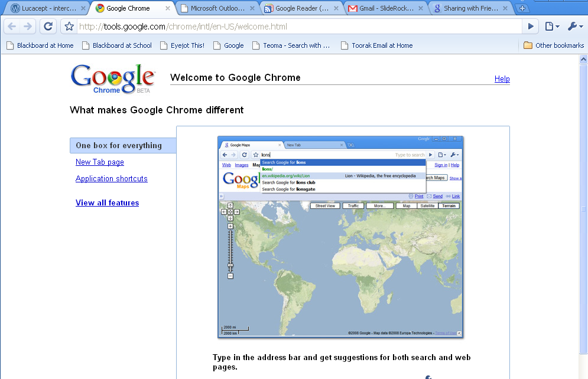The image size is (588, 379).
Task: Bookmark this page with the star icon
Action: click(69, 27)
